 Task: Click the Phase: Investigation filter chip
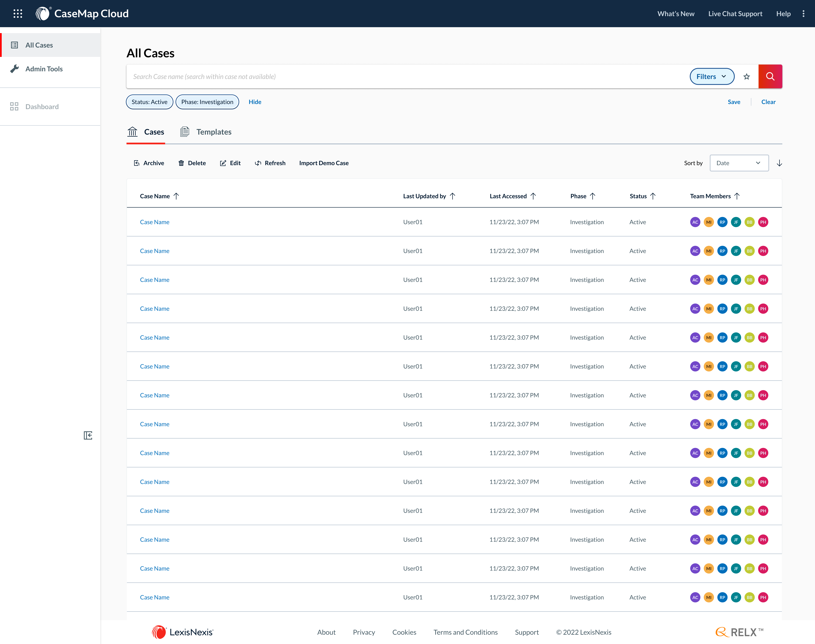(207, 102)
